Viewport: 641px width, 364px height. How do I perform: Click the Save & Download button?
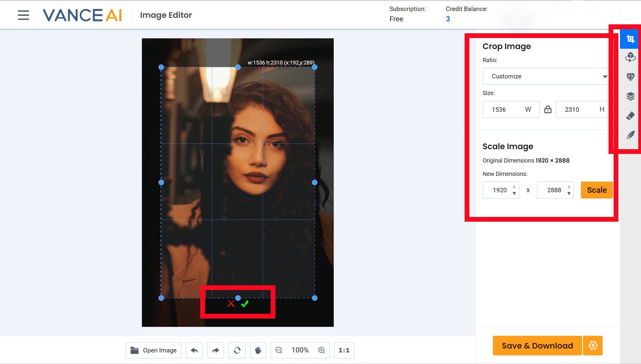(537, 346)
